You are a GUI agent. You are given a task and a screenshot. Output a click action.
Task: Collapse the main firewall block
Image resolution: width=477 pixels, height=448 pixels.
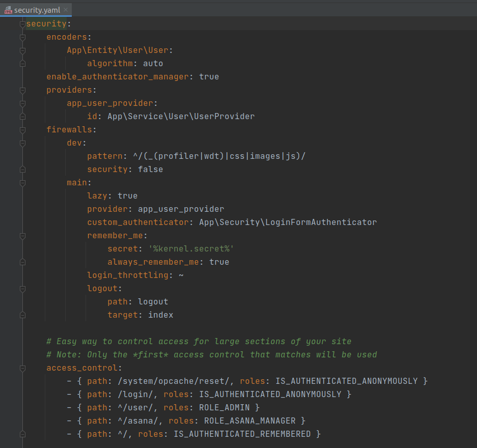coord(22,183)
